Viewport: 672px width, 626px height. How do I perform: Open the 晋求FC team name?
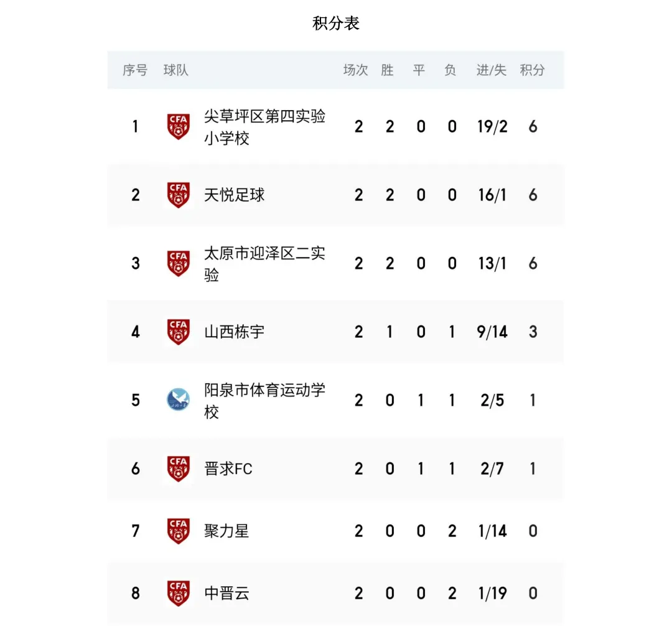pyautogui.click(x=228, y=469)
